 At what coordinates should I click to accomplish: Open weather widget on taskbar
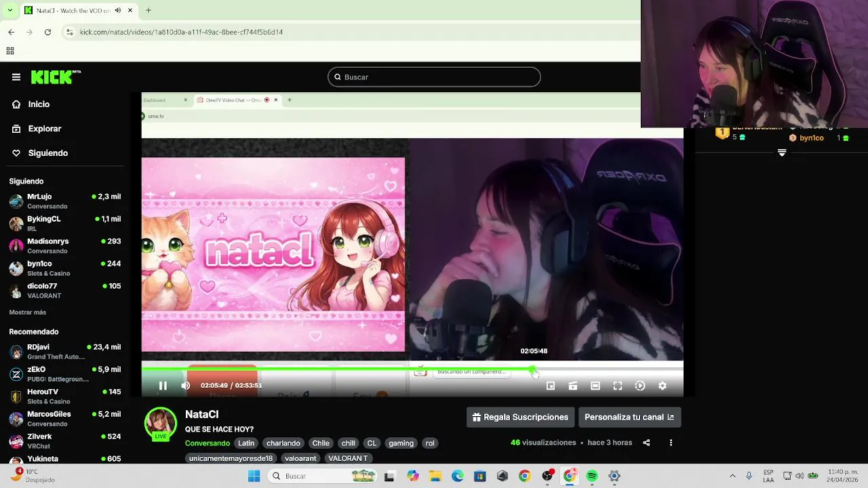click(35, 475)
